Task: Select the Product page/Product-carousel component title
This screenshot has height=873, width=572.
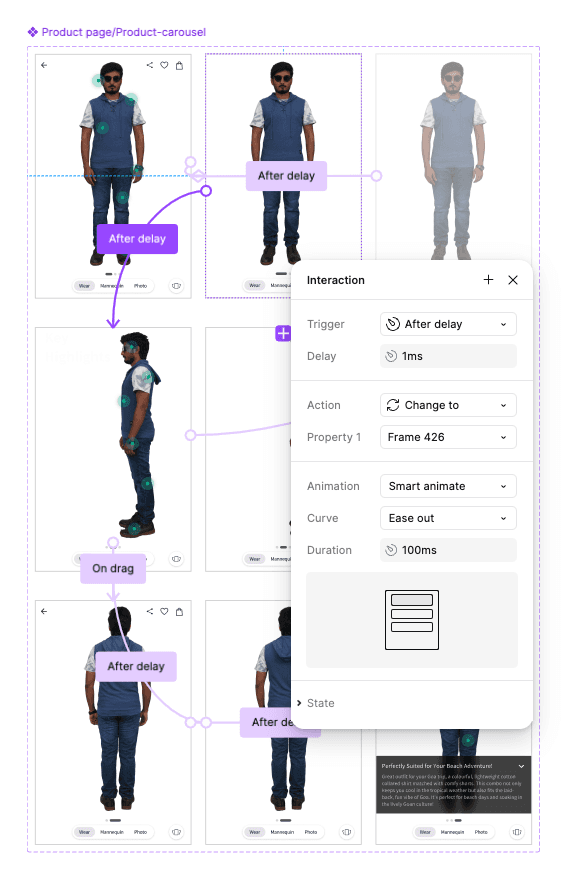Action: [124, 32]
